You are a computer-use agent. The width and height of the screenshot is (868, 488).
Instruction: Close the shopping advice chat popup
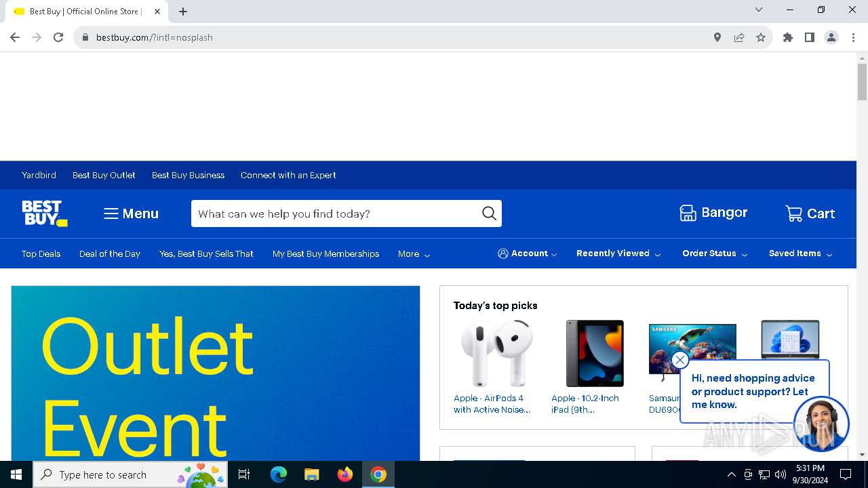pyautogui.click(x=679, y=360)
